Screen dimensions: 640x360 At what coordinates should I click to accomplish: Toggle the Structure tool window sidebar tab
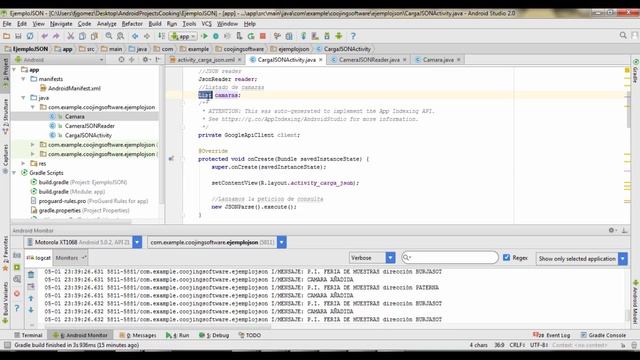(x=5, y=116)
